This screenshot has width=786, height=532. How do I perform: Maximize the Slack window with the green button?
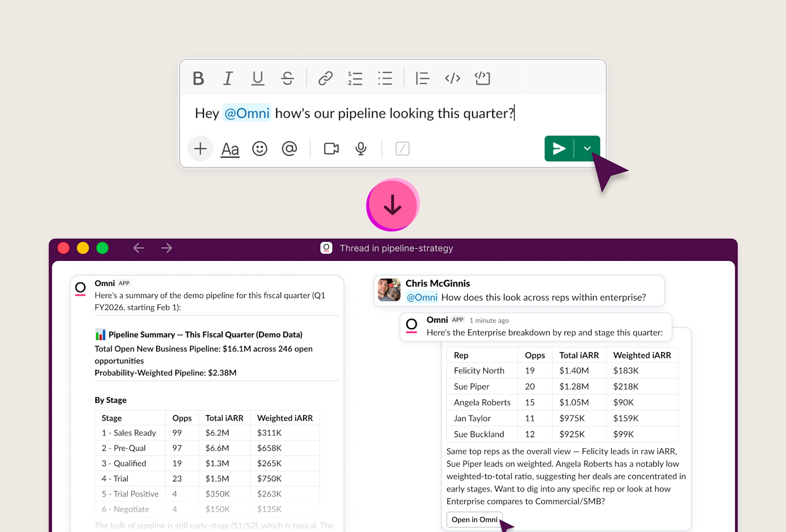(x=102, y=248)
